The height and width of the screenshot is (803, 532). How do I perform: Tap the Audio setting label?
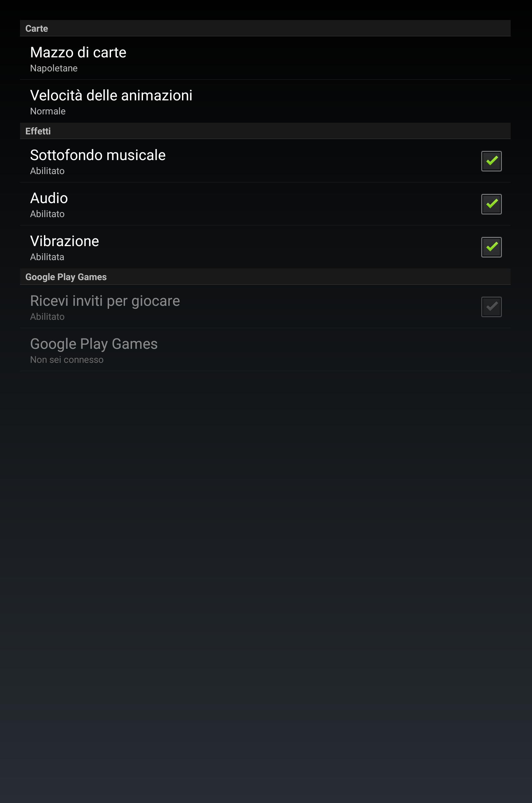(x=49, y=198)
